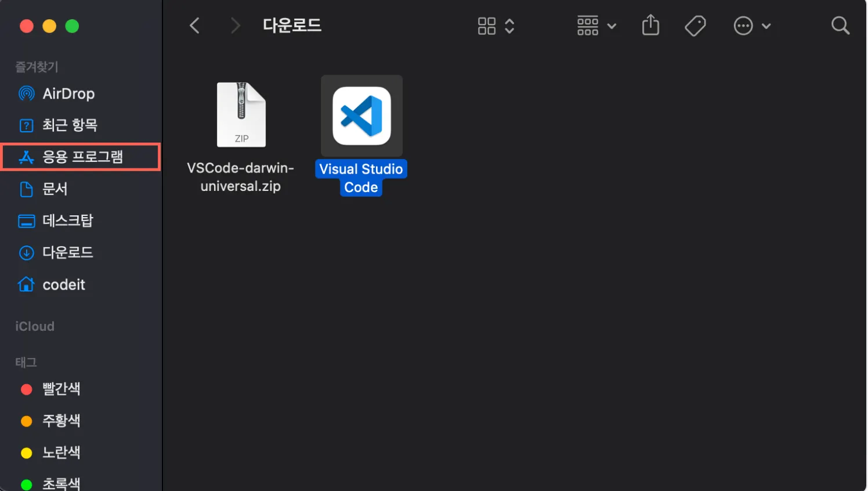The width and height of the screenshot is (868, 491).
Task: Click the 다운로드 window title
Action: [292, 26]
